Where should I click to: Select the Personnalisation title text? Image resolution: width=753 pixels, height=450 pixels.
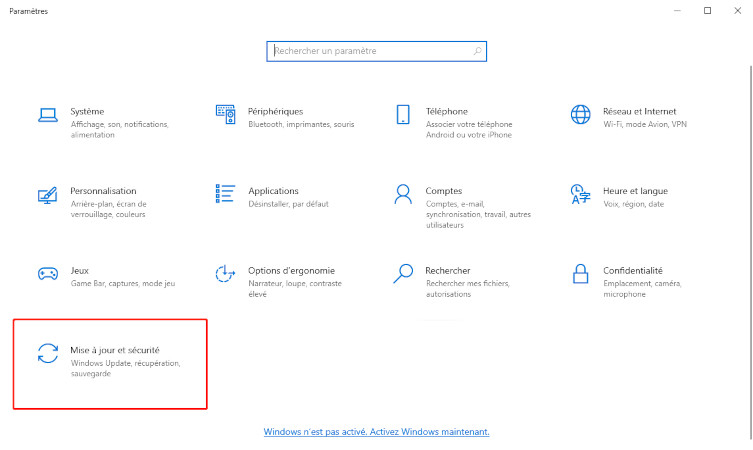[103, 191]
